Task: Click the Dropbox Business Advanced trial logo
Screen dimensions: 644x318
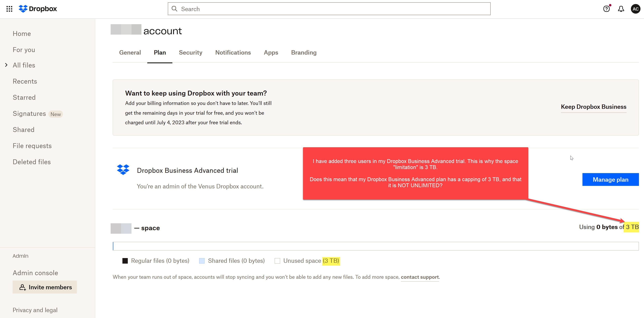Action: 123,170
